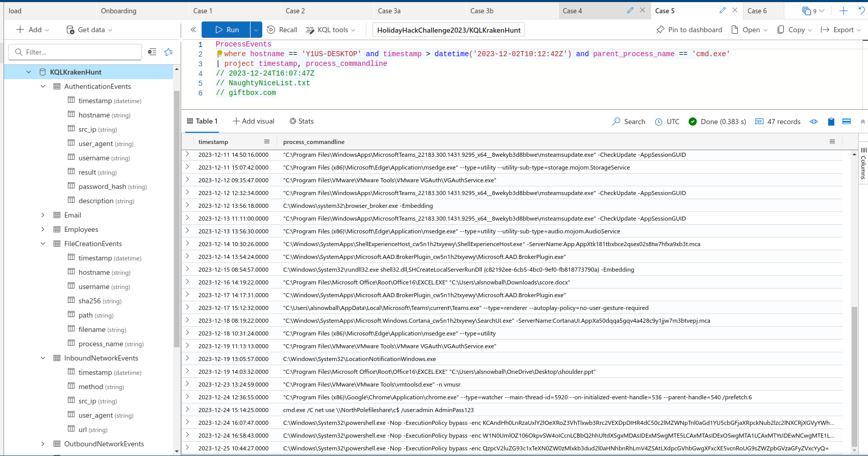Close the Case 4 tab
868x456 pixels.
coord(642,10)
